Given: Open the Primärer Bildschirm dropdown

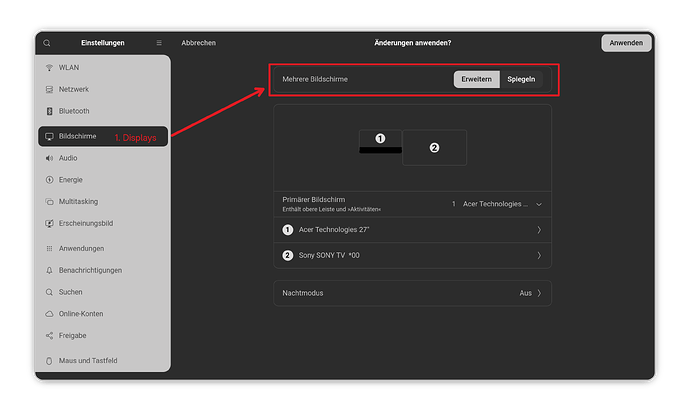Looking at the screenshot, I should click(x=496, y=204).
